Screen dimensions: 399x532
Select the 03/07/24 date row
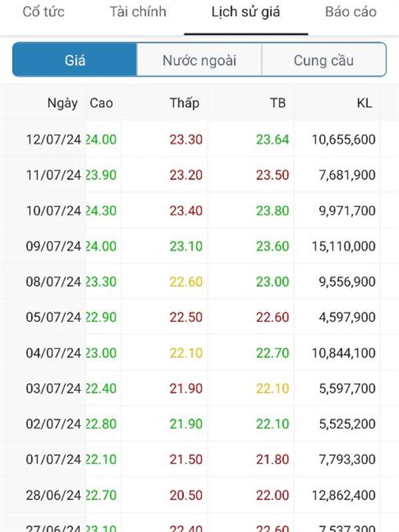199,388
